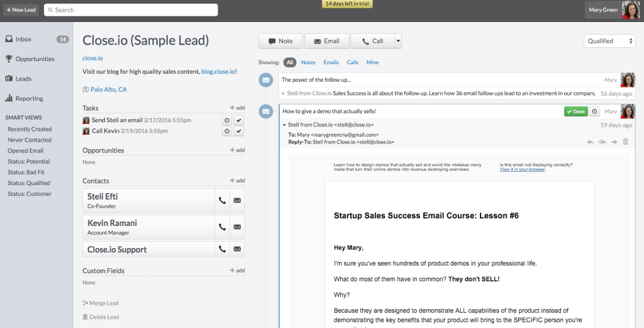Image resolution: width=644 pixels, height=328 pixels.
Task: Check off 'Call Kevin' task
Action: (238, 131)
